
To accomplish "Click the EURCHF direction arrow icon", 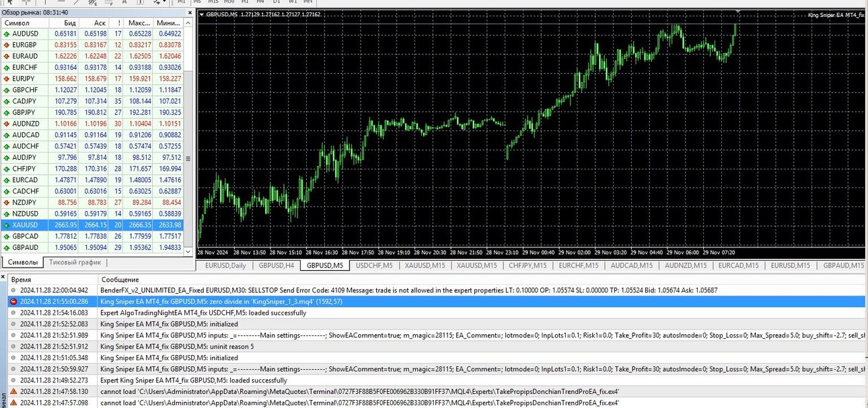I will 7,67.
